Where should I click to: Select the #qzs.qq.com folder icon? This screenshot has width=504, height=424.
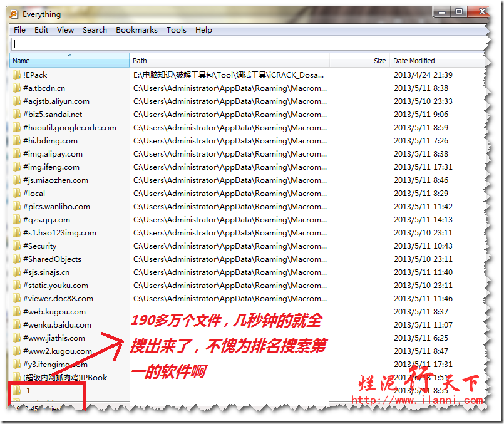pos(16,220)
